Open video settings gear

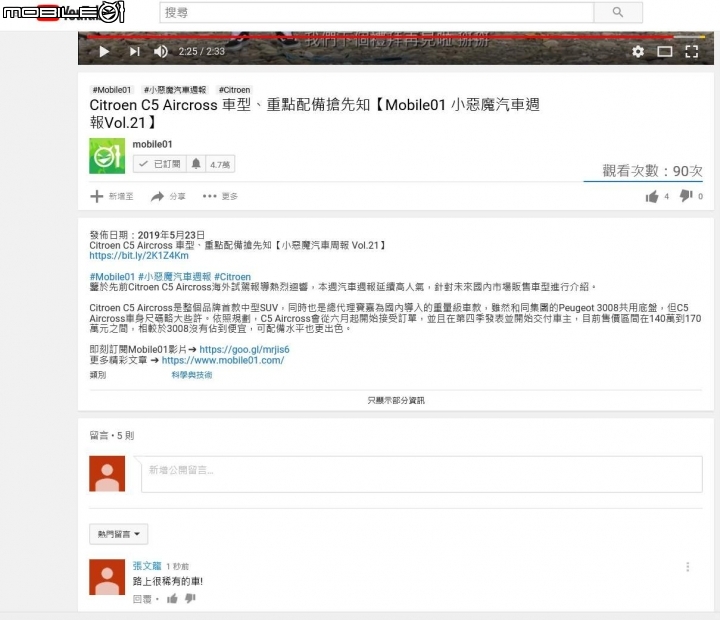coord(638,51)
